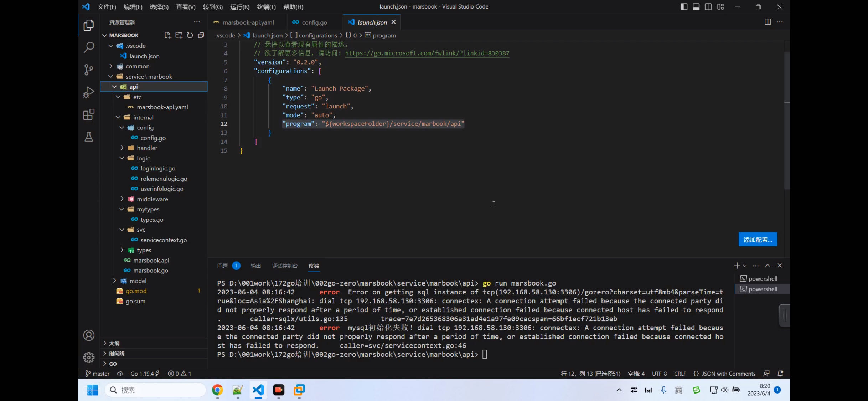Split the editor to the right
Viewport: 868px width, 401px height.
(x=768, y=22)
